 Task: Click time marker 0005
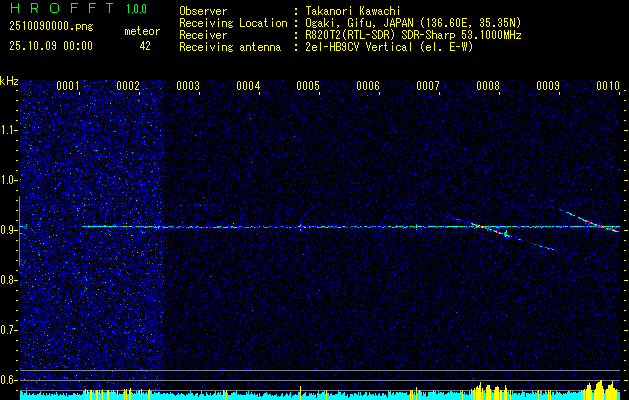click(x=308, y=86)
